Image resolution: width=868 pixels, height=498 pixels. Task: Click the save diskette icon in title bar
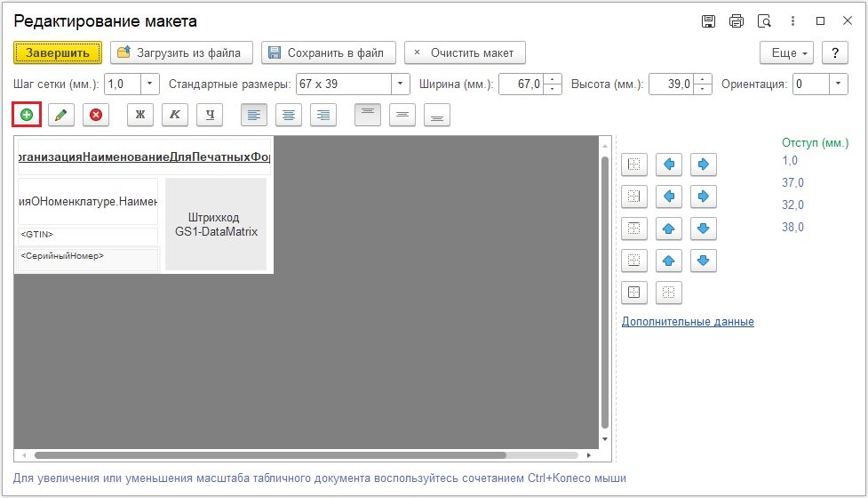pos(708,21)
